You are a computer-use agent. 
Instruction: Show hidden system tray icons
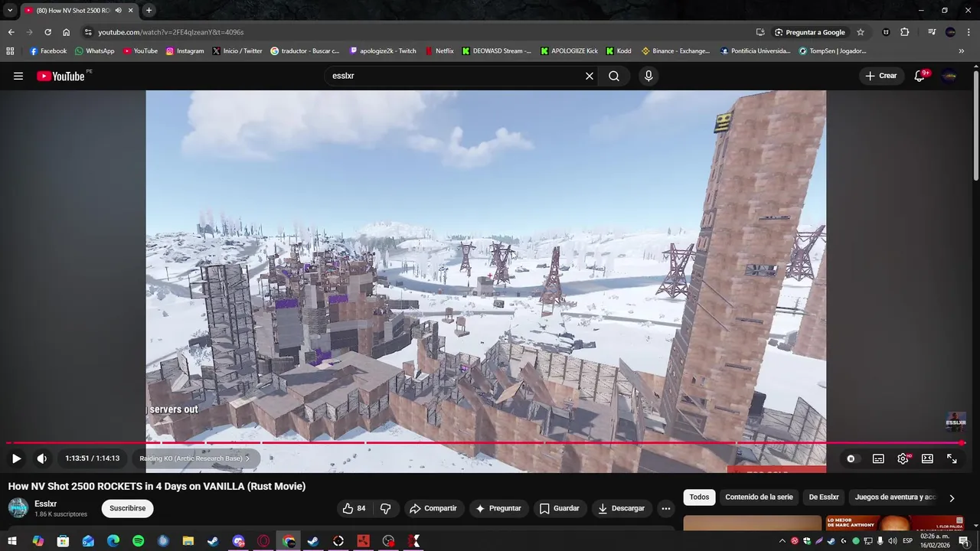(x=782, y=541)
